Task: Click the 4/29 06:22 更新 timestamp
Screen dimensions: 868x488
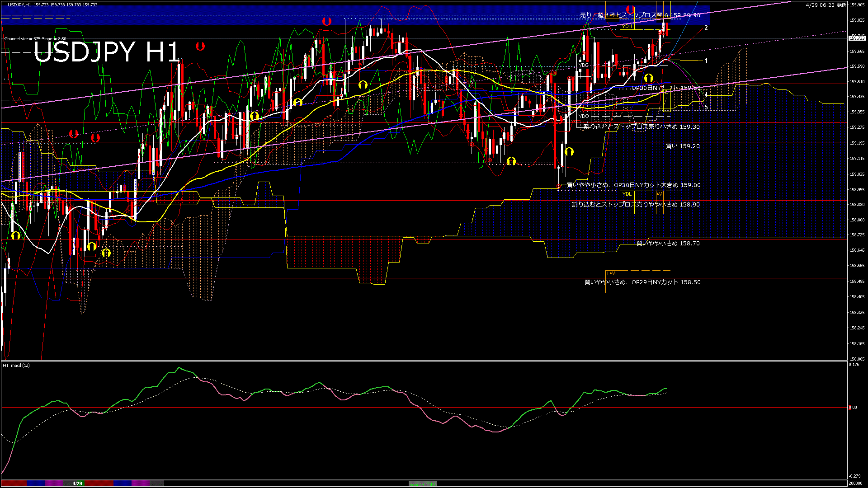Action: point(825,5)
